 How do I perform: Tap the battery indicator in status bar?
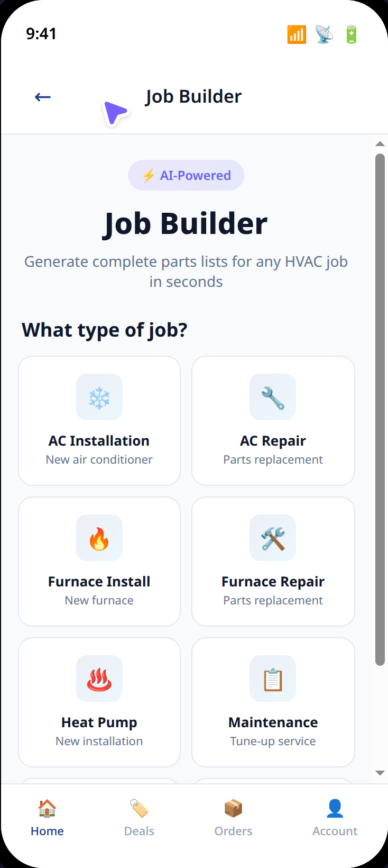click(x=351, y=34)
